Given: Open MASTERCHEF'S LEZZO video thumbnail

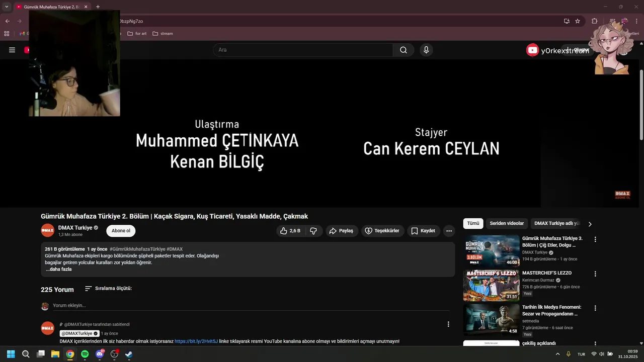Looking at the screenshot, I should tap(491, 285).
